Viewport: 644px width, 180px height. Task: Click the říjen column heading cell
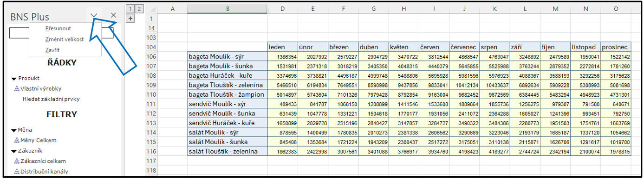(x=555, y=47)
